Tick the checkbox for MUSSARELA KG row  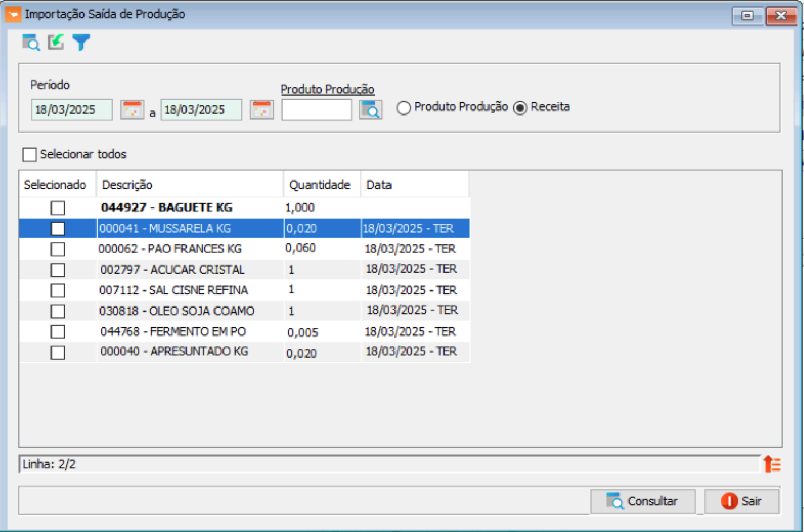(58, 228)
